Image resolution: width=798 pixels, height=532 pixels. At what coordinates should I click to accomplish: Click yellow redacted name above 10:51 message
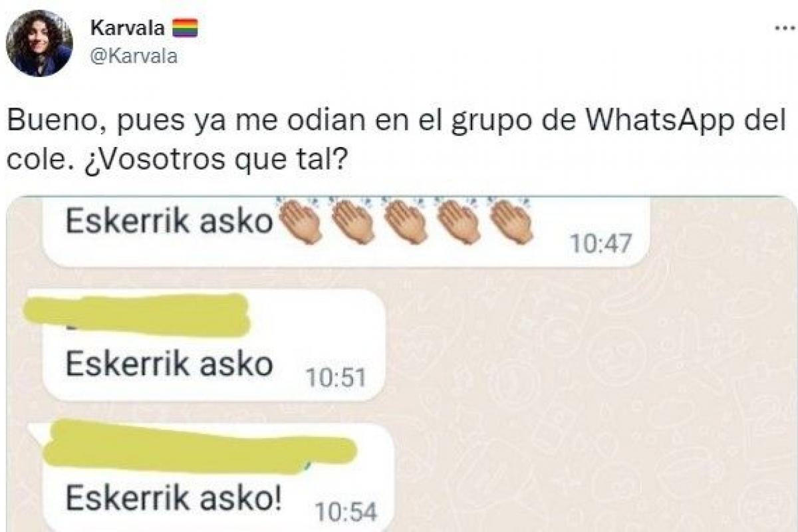(x=137, y=314)
